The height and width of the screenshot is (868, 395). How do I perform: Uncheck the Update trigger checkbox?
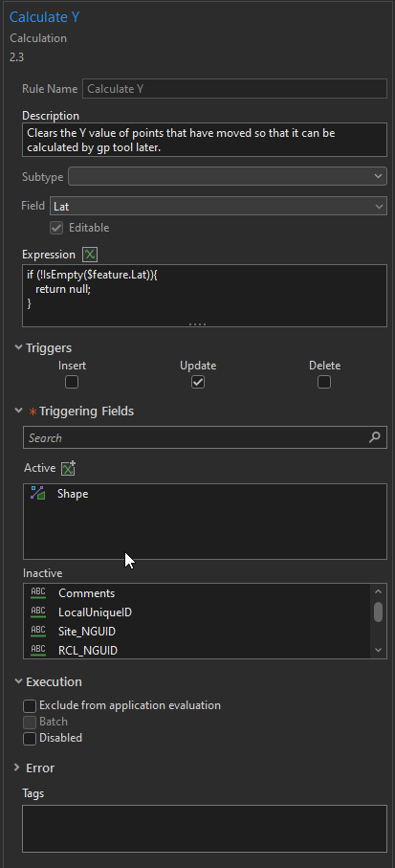pos(198,382)
